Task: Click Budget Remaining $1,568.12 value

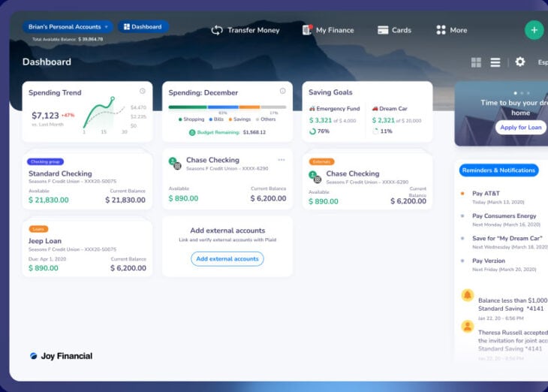Action: pos(254,132)
